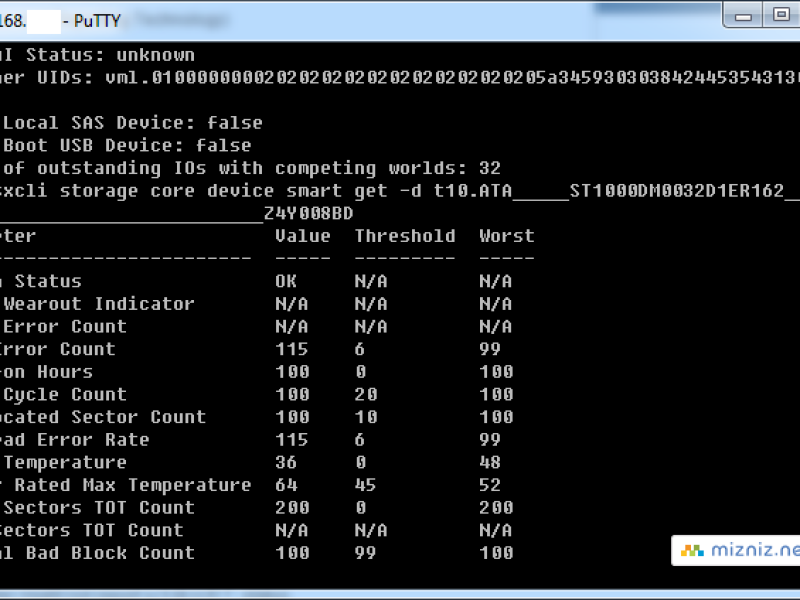The height and width of the screenshot is (600, 800).
Task: Click the 'outstanding IOs with competing worlds: 32' line
Action: pyautogui.click(x=250, y=168)
